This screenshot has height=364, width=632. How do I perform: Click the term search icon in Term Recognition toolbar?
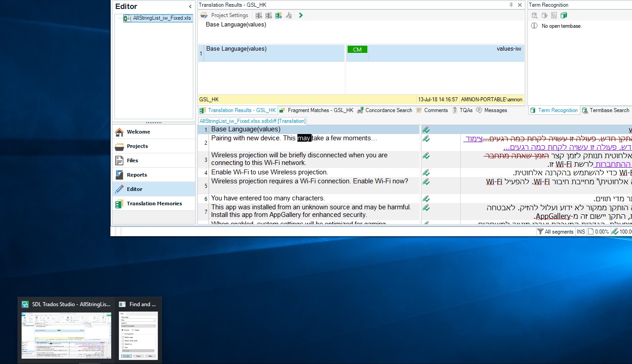[x=534, y=15]
